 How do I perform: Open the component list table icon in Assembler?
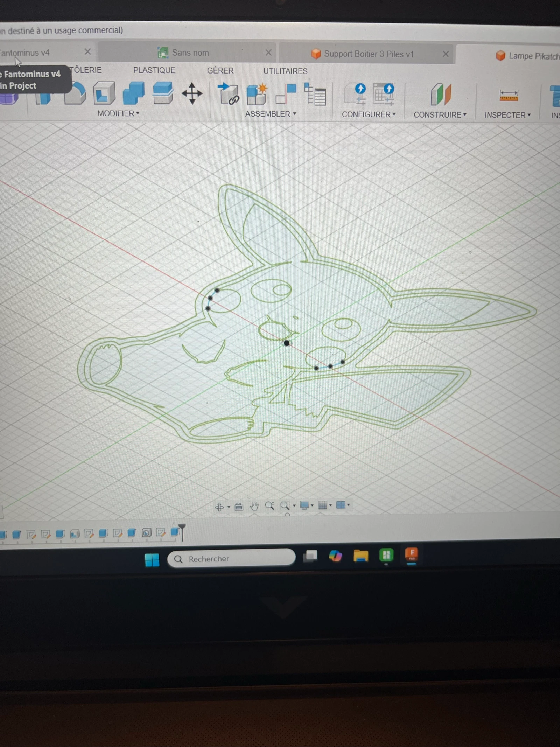tap(315, 94)
